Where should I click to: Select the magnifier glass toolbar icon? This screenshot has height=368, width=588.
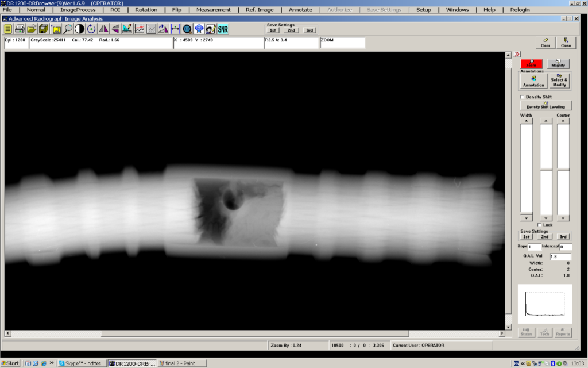coord(67,28)
